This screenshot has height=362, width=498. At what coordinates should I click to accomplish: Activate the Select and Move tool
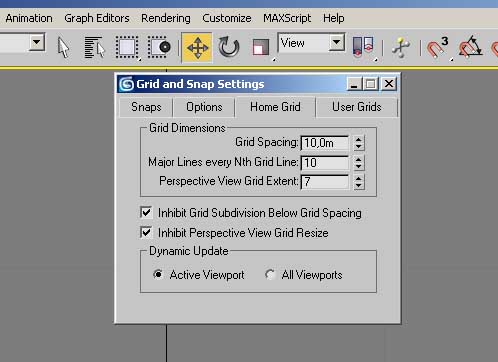[x=197, y=48]
